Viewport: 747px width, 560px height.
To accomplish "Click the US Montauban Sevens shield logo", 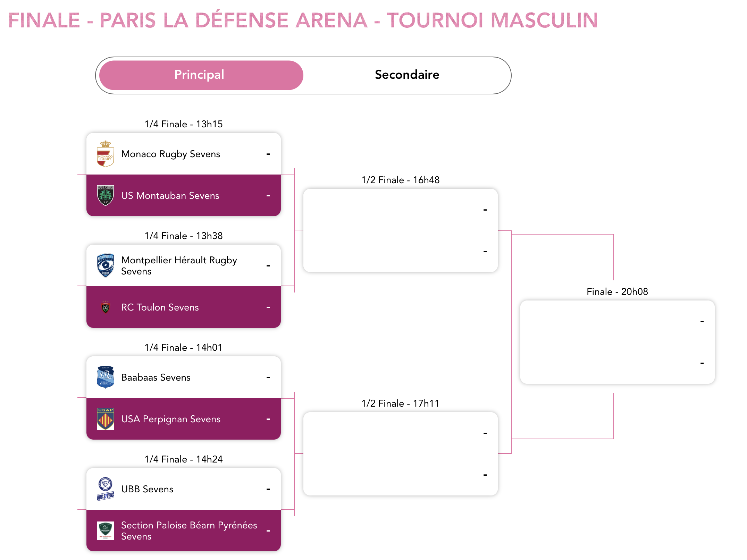I will 106,195.
